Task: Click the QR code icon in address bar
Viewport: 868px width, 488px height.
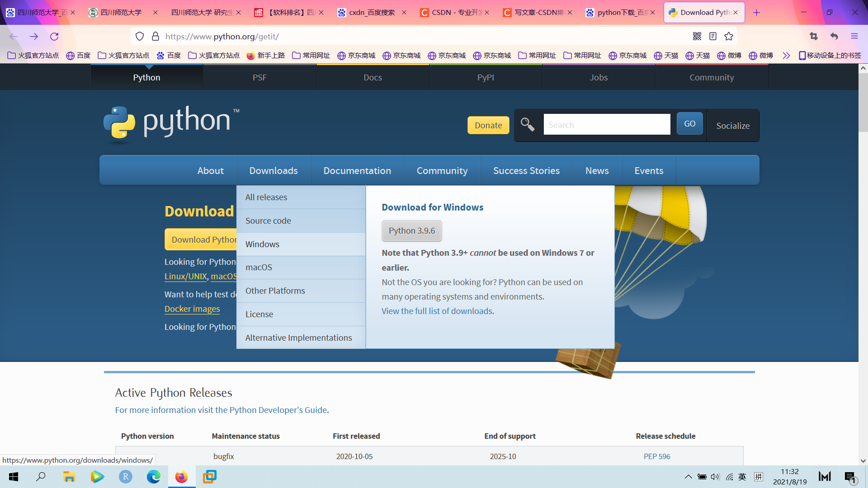Action: click(x=697, y=37)
